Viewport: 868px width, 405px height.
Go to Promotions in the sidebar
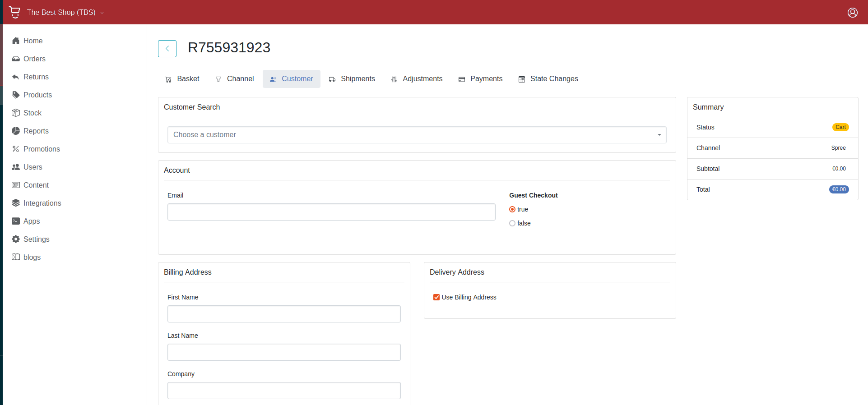42,149
